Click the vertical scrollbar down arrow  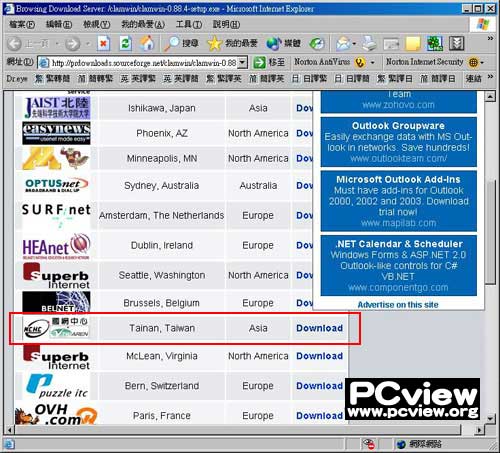tap(490, 418)
